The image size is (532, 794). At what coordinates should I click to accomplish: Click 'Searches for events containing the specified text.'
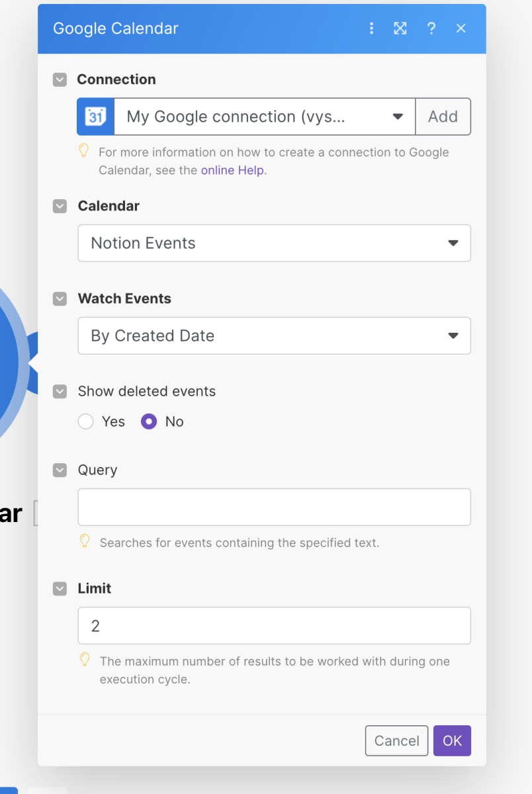[240, 543]
